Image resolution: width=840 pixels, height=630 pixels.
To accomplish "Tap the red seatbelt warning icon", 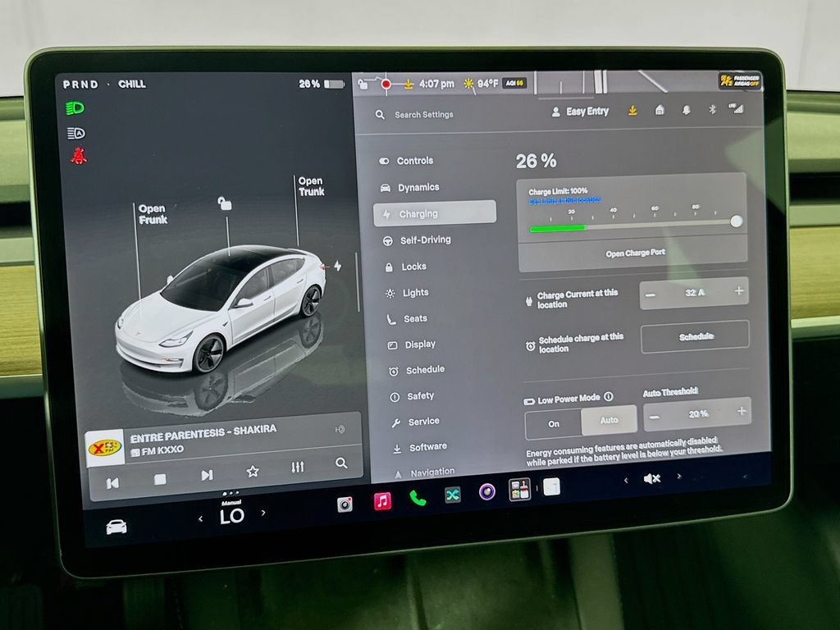I will 79,156.
